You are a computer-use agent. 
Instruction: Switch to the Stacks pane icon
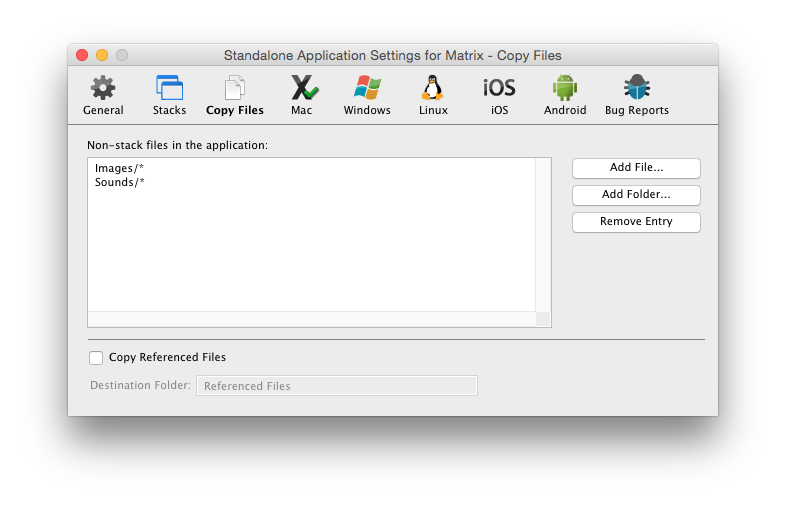pos(169,88)
